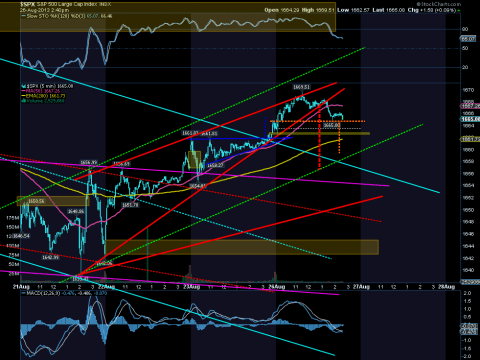Click the 1654 price axis tick
The height and width of the screenshot is (360, 480).
tap(468, 186)
